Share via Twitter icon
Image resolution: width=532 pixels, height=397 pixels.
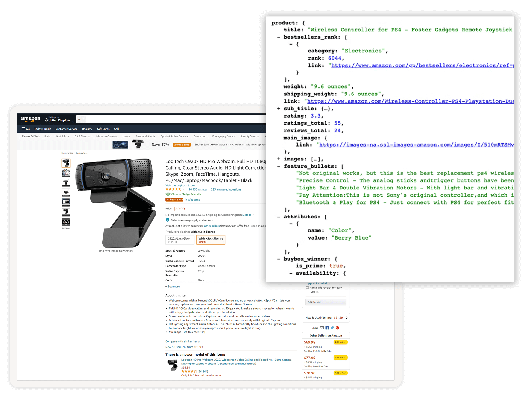(x=332, y=328)
